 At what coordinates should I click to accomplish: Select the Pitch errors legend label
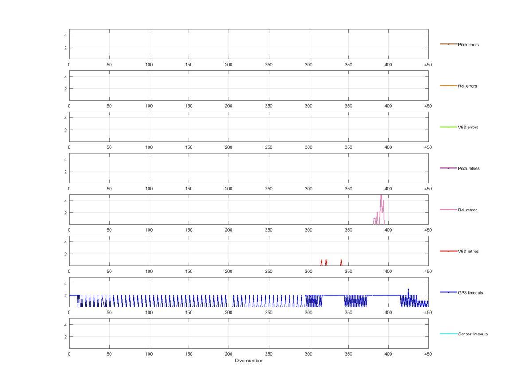(468, 45)
